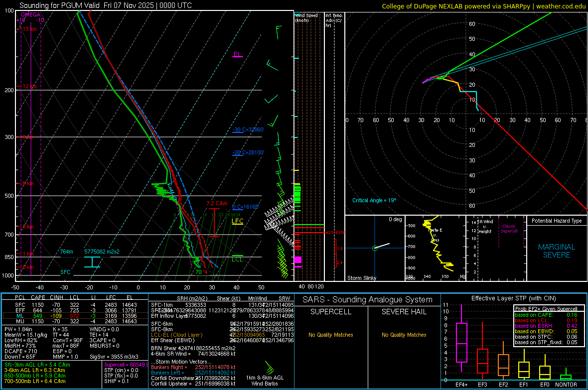
Task: Click the yellow LFC label
Action: click(237, 221)
